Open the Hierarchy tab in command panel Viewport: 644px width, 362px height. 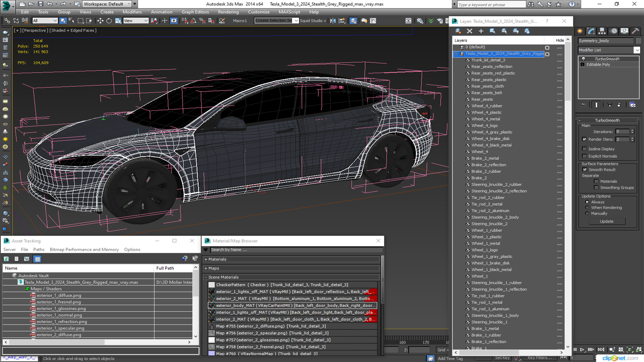[x=602, y=31]
